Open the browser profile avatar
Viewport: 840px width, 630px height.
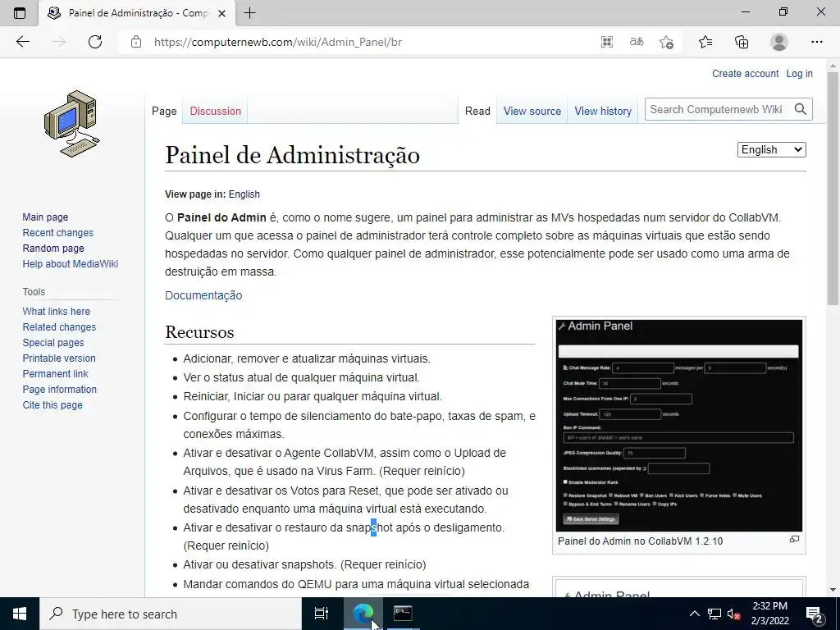click(779, 42)
